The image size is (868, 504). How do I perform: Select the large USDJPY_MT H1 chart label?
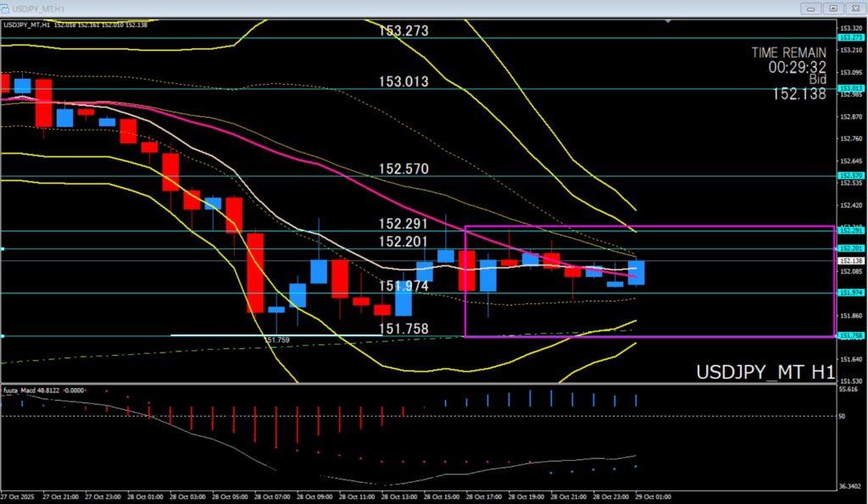(765, 373)
